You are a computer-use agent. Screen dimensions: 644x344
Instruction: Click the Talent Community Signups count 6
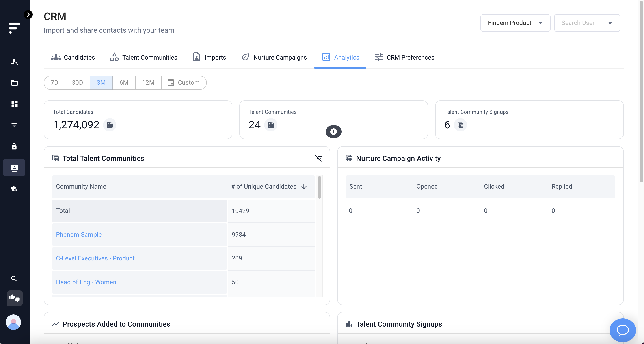[447, 125]
